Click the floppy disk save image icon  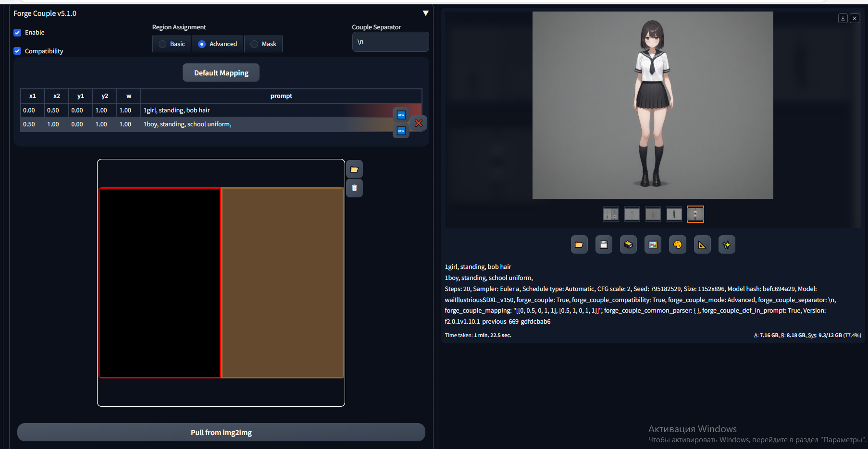(x=604, y=245)
